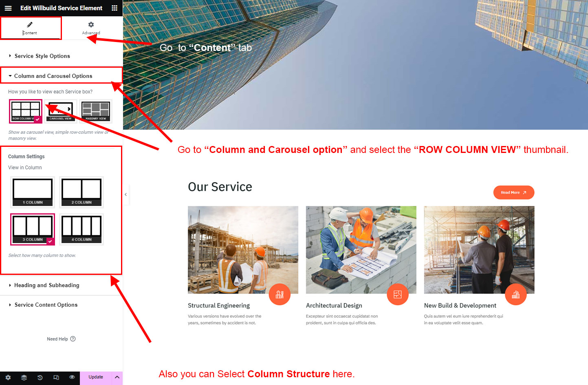This screenshot has height=385, width=588.
Task: Open the History icon in bottom bar
Action: (40, 377)
